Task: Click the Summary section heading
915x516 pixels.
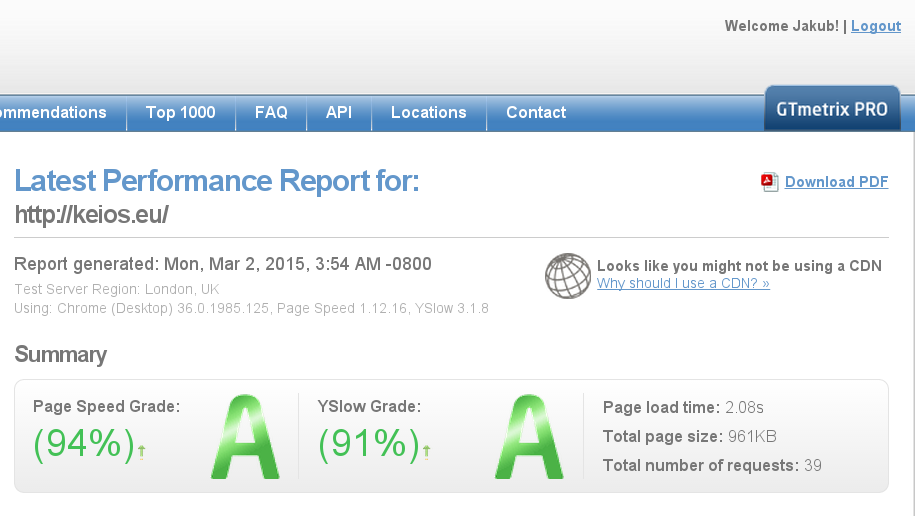Action: click(61, 355)
